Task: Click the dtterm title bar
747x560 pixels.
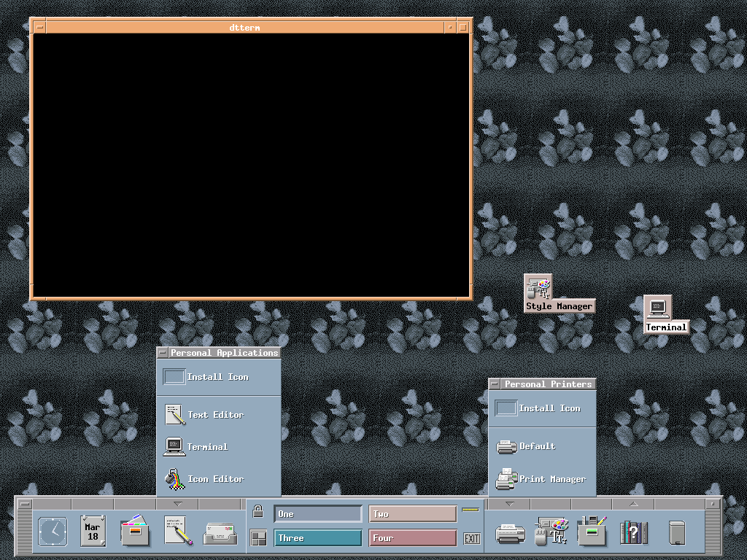Action: pos(245,27)
